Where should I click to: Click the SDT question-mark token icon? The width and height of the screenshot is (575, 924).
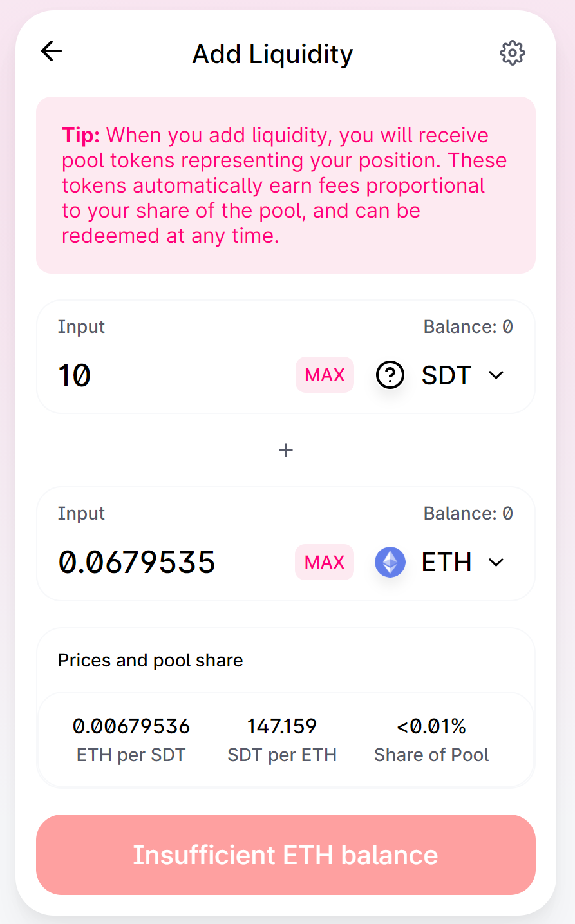(390, 375)
